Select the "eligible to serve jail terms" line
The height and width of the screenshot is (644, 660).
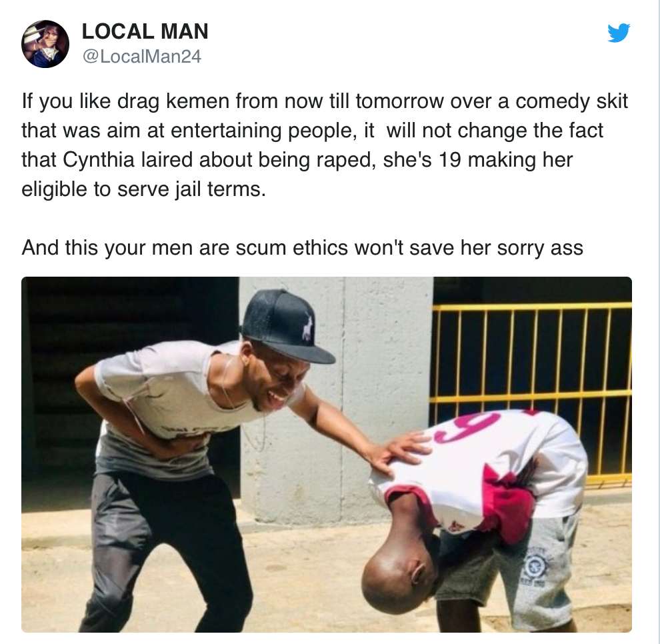pyautogui.click(x=143, y=189)
